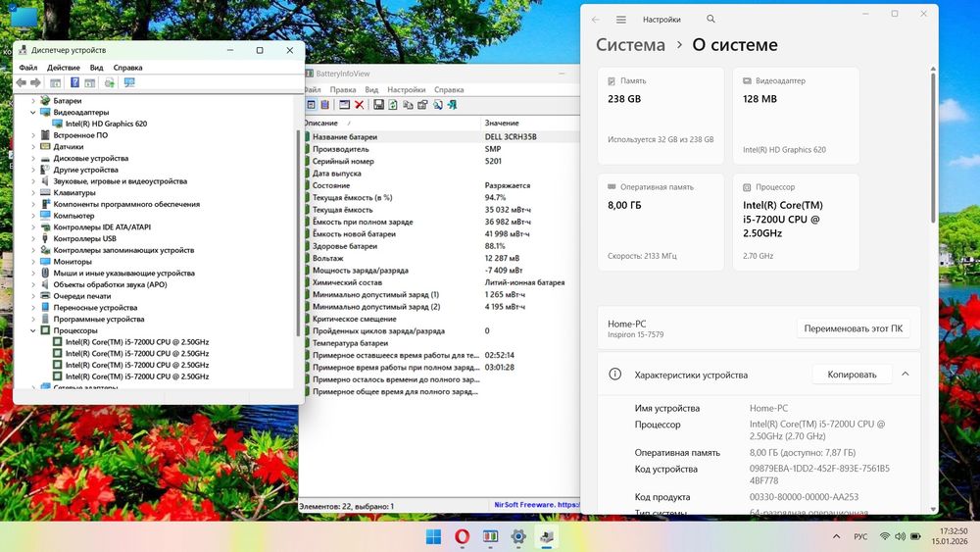Open the Настройки menu in BatteryInfoView

(407, 90)
